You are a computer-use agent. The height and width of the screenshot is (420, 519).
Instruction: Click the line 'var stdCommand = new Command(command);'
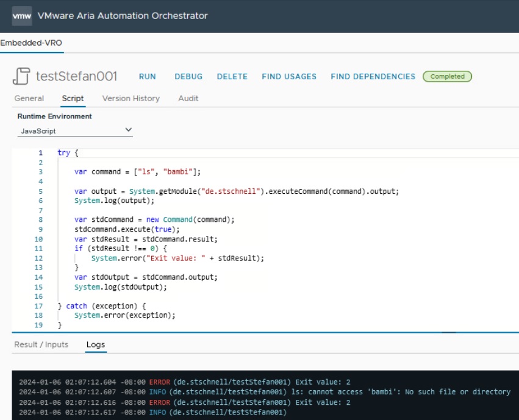click(154, 219)
